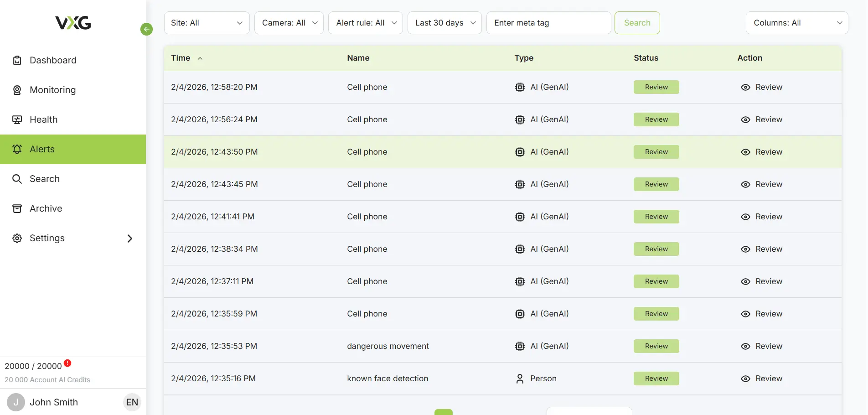Viewport: 868px width, 415px height.
Task: Click AI chip icon in 12:35:59 PM row
Action: pos(520,314)
